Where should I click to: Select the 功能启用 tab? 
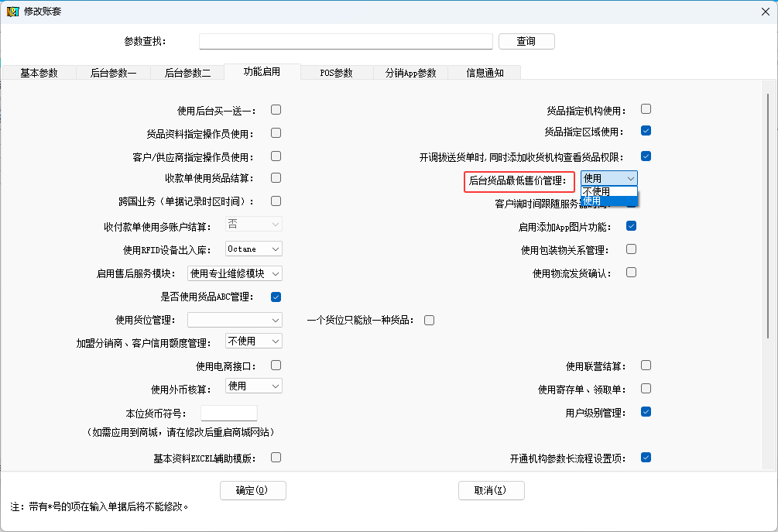(x=262, y=71)
